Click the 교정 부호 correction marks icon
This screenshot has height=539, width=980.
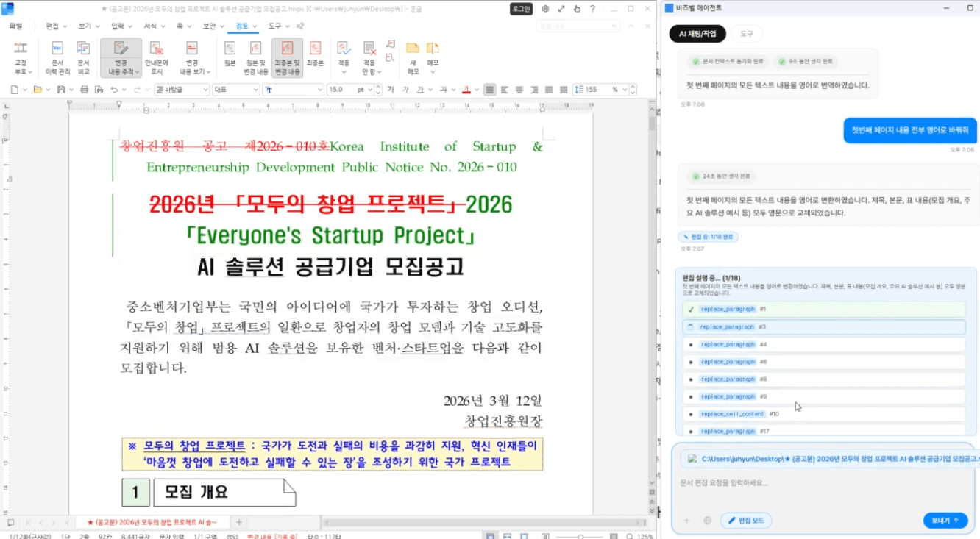pos(20,53)
